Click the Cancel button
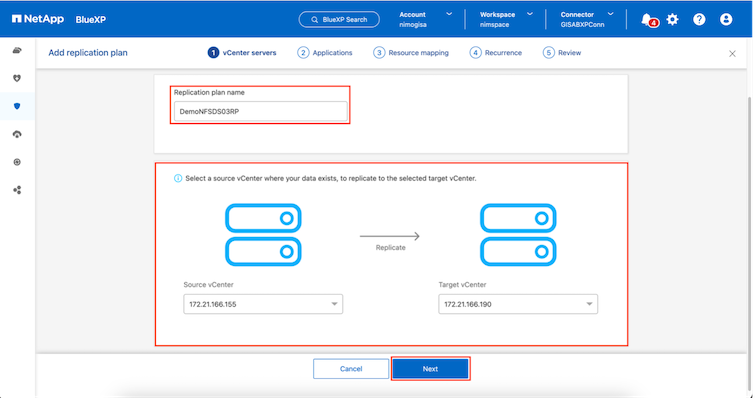 tap(350, 369)
